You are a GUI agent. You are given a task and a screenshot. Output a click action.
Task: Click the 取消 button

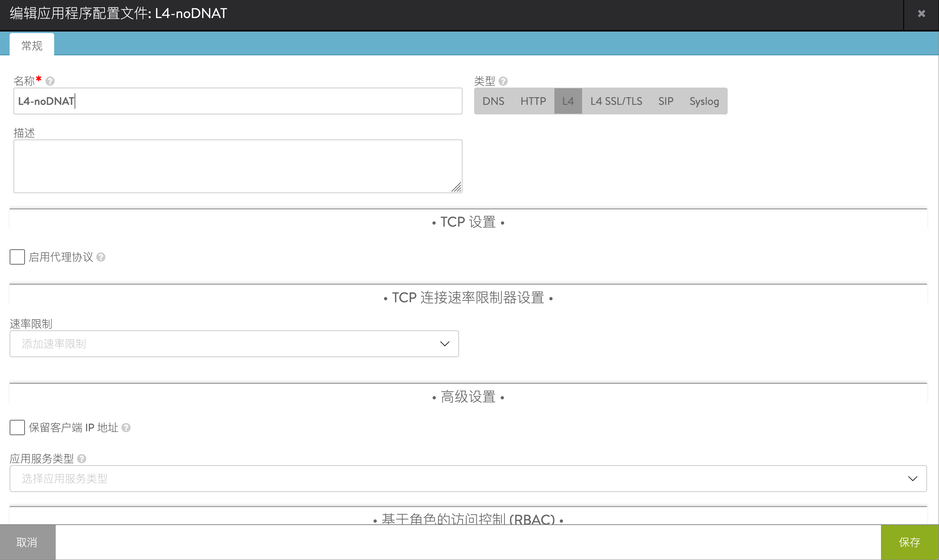[x=27, y=542]
